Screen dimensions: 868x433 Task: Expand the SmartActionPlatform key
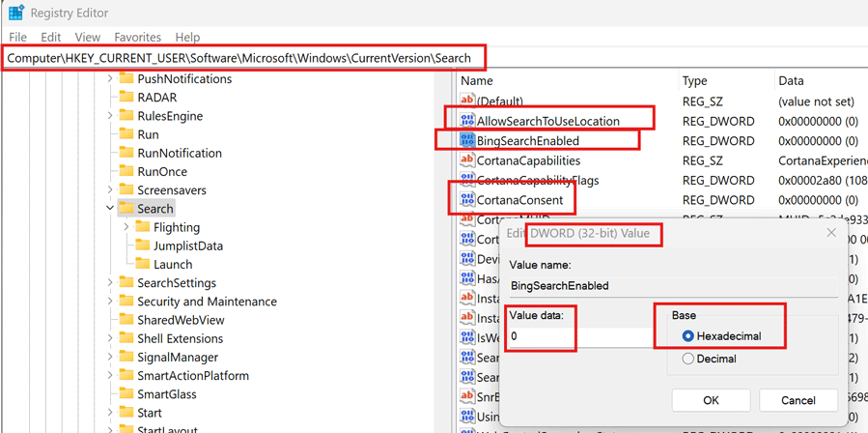pos(110,375)
